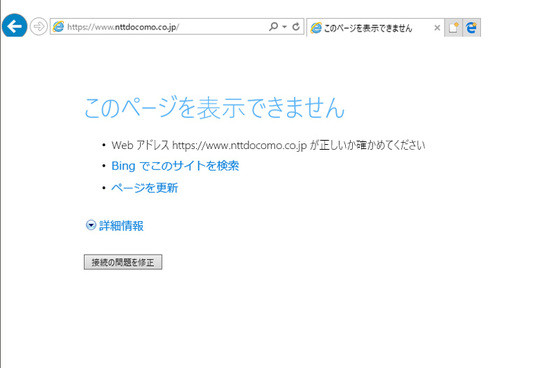Click the Internet Explorer icon in the address bar
The image size is (560, 368).
click(58, 27)
